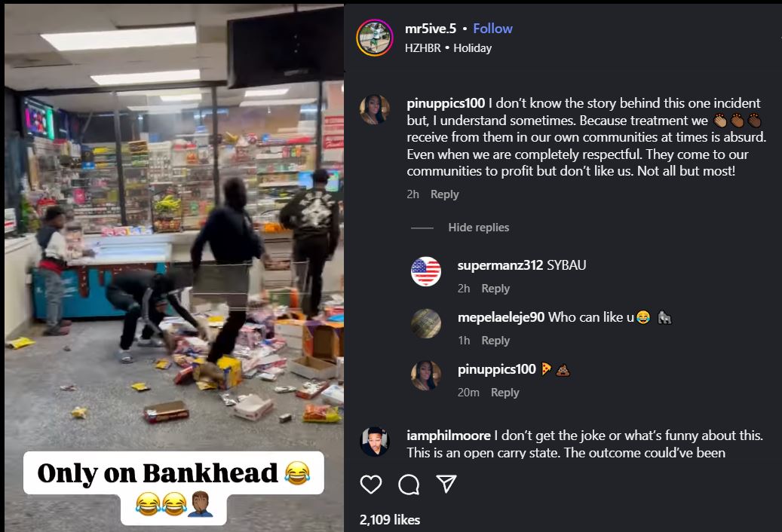Follow the mr5ive.5 account
The height and width of the screenshot is (532, 782).
(x=492, y=29)
